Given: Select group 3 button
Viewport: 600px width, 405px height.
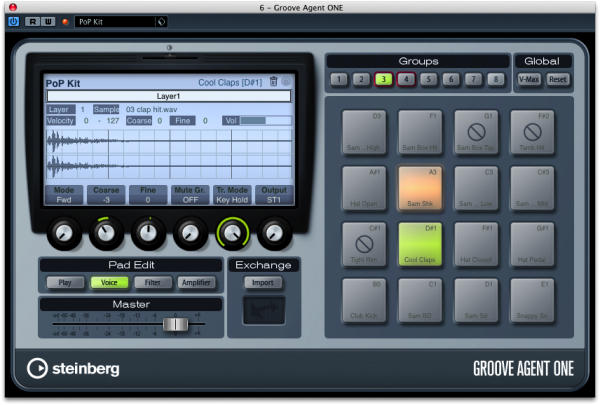Looking at the screenshot, I should [x=384, y=79].
